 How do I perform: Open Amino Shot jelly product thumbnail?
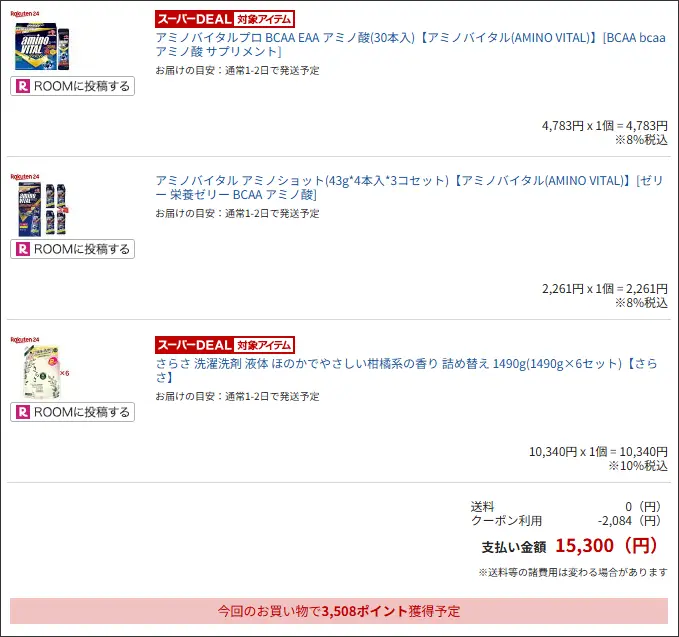pos(43,209)
